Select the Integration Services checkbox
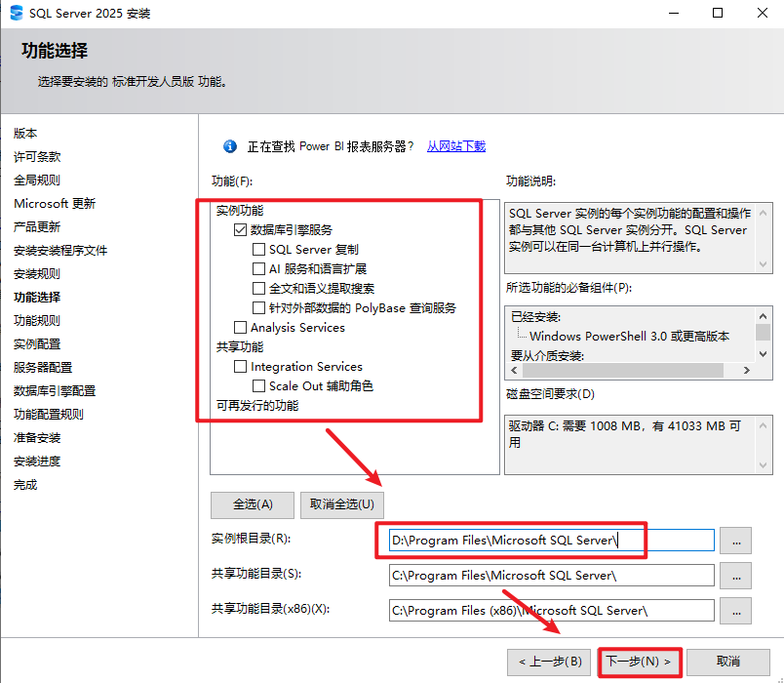Viewport: 784px width, 683px height. point(240,367)
